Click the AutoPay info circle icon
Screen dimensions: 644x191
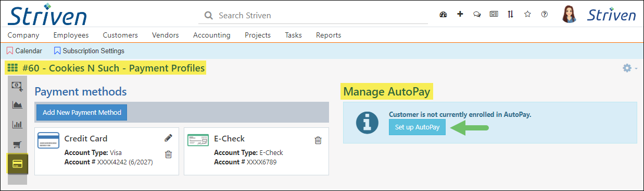pyautogui.click(x=367, y=123)
